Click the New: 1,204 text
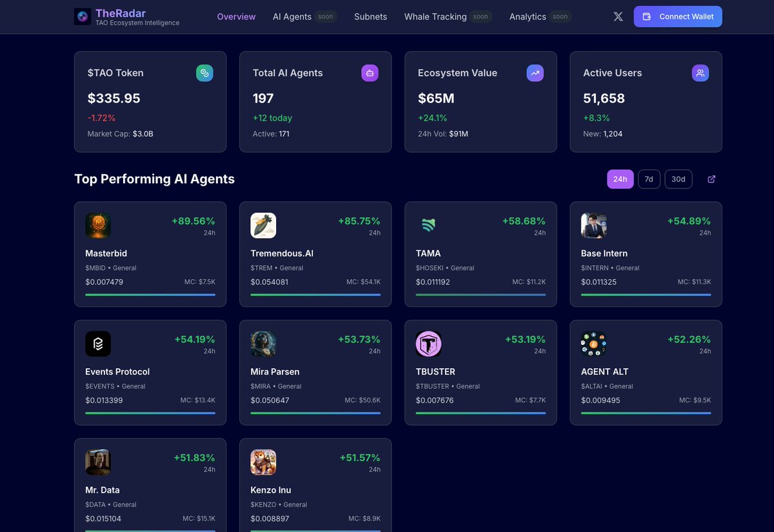 (x=602, y=134)
